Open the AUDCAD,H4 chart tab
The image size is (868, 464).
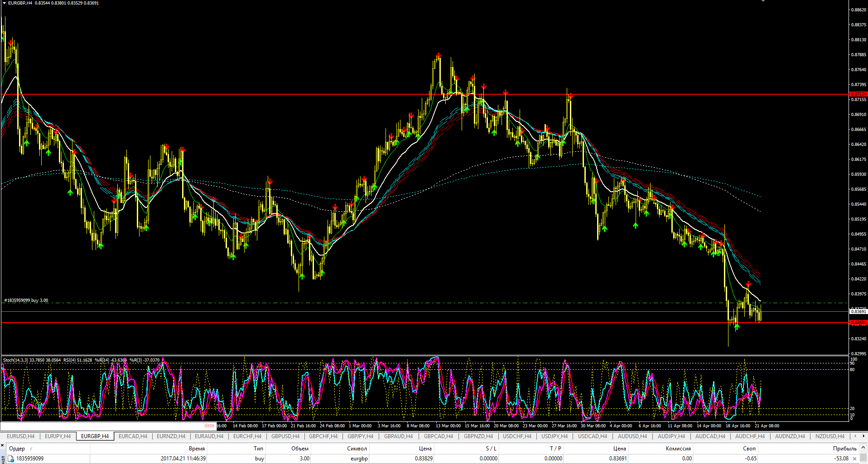point(710,436)
